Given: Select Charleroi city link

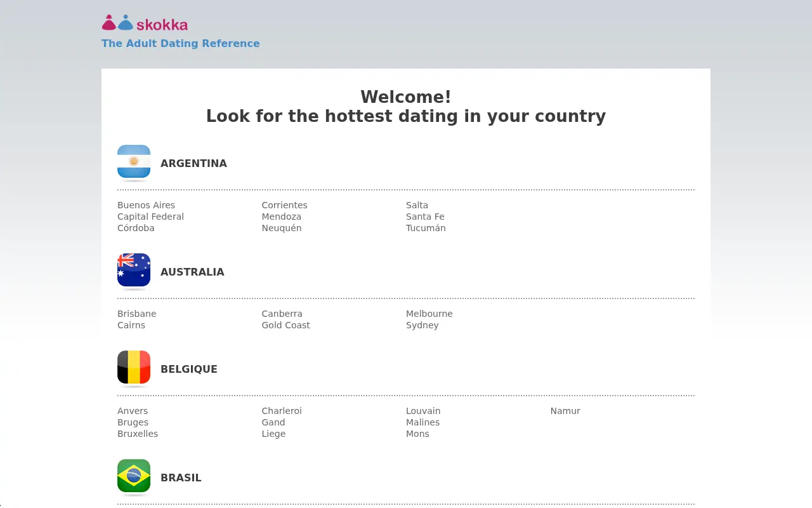Looking at the screenshot, I should coord(282,411).
